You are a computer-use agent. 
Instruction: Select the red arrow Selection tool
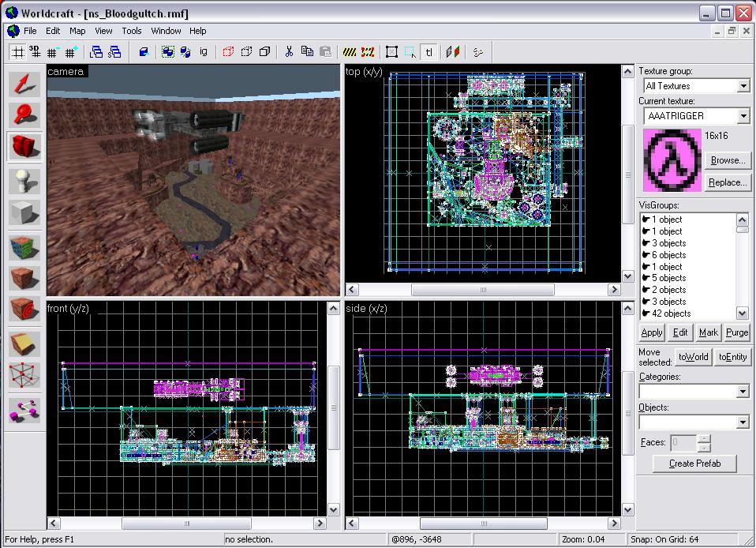(x=24, y=84)
